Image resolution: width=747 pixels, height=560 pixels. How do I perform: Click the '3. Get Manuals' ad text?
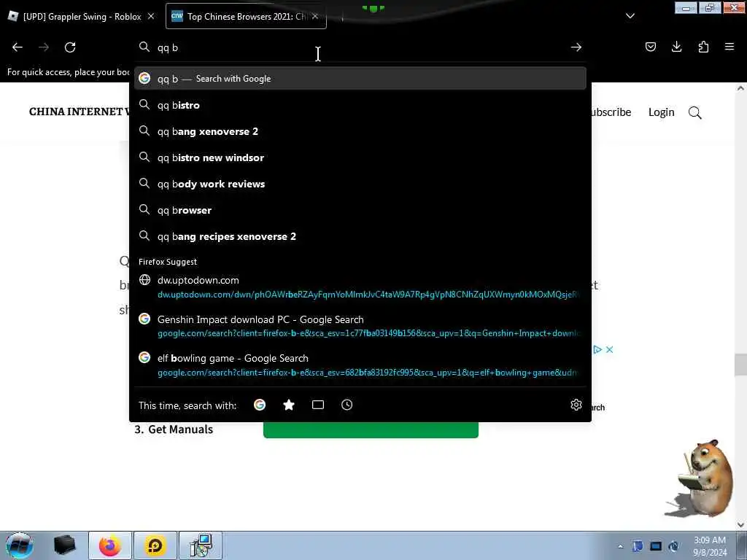[174, 429]
